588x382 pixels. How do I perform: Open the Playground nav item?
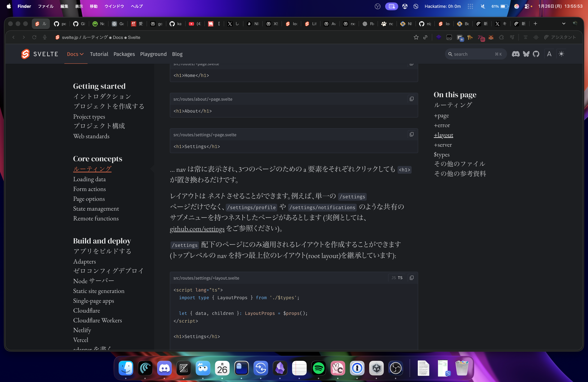point(153,54)
